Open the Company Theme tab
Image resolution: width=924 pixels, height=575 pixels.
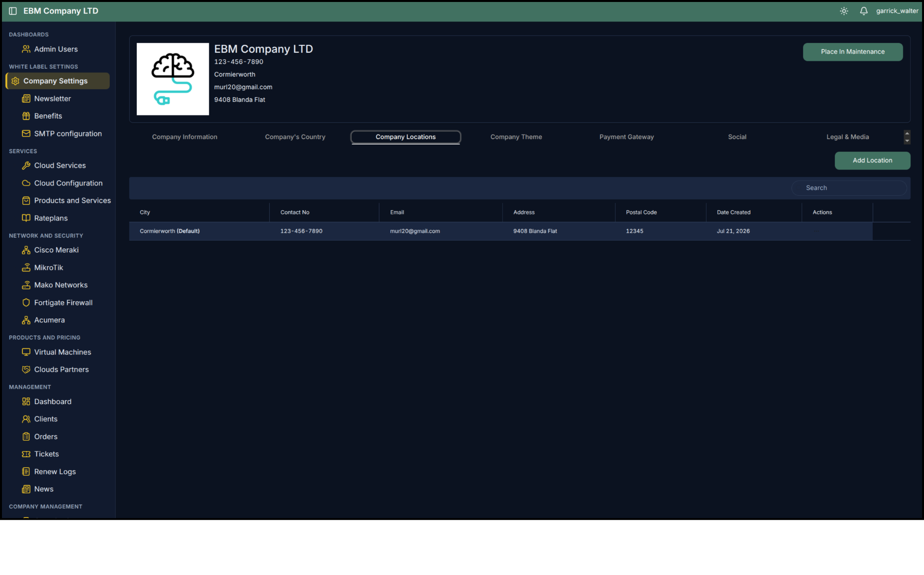tap(516, 137)
